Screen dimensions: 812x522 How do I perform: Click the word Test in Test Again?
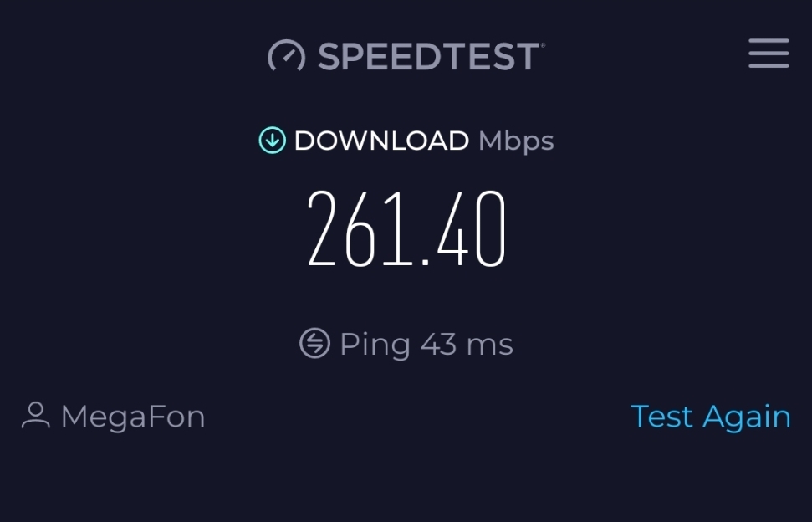pyautogui.click(x=661, y=417)
